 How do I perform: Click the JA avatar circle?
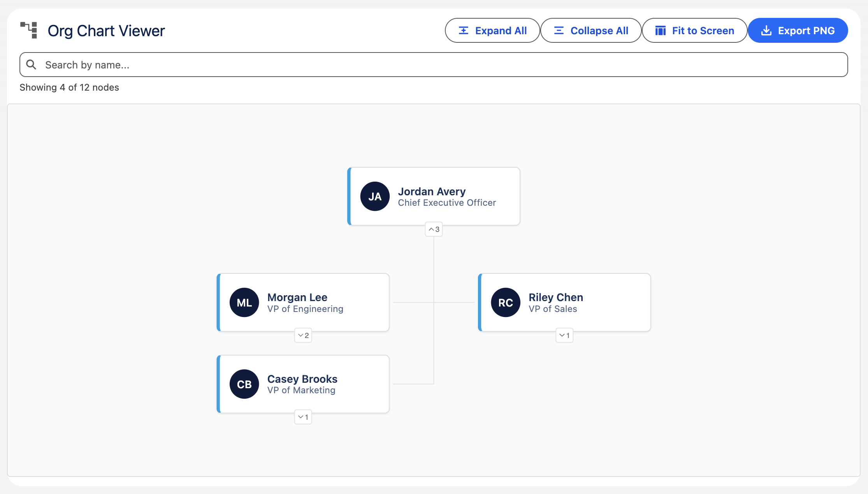[375, 196]
